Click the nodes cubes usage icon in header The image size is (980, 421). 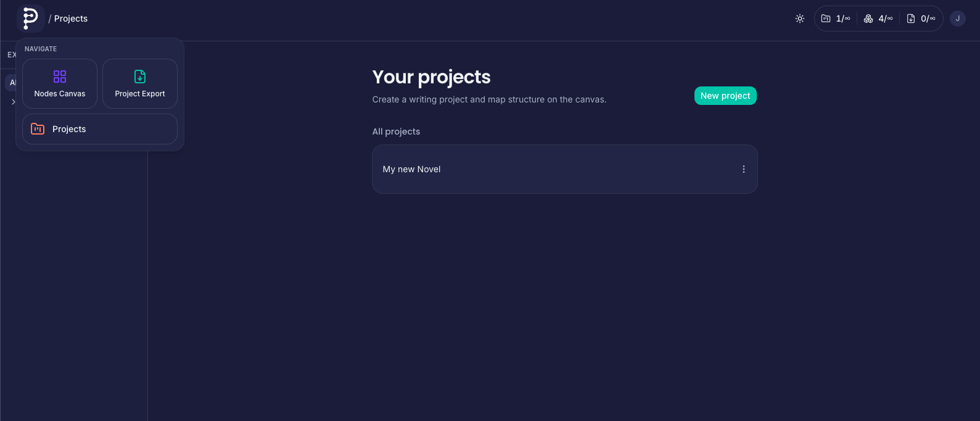(868, 19)
